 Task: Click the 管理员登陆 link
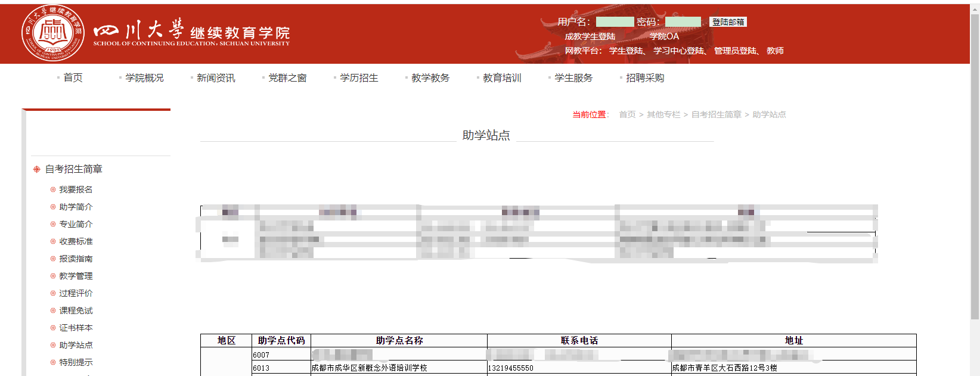735,51
